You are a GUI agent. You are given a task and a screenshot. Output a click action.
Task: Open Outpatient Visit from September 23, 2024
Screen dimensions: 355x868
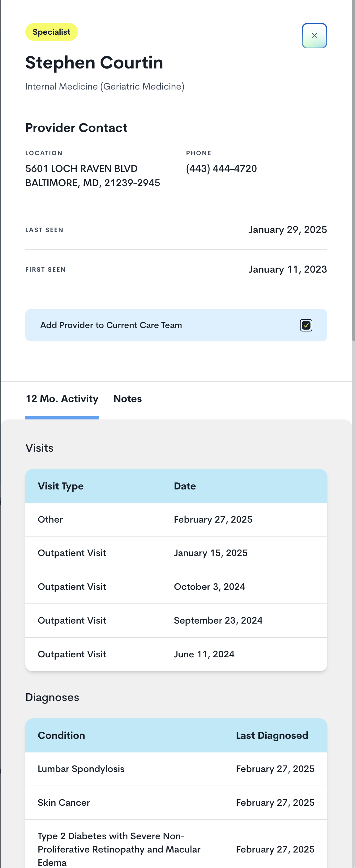click(x=176, y=620)
